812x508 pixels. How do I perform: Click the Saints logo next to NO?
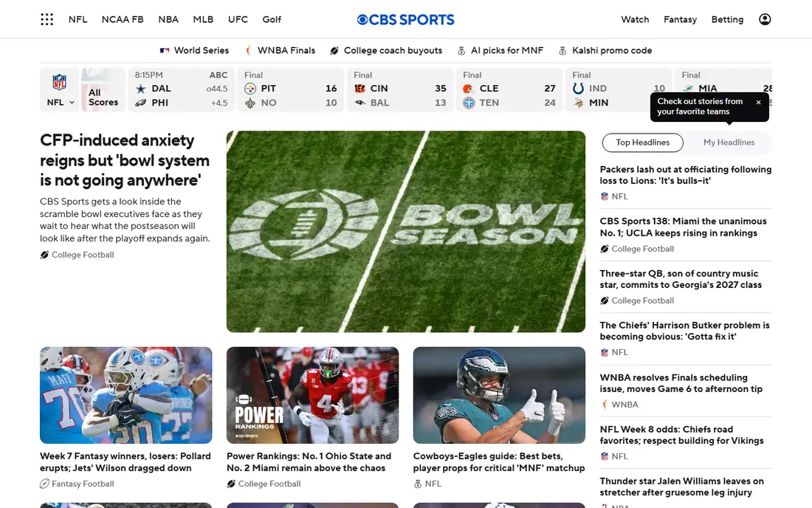click(x=250, y=103)
